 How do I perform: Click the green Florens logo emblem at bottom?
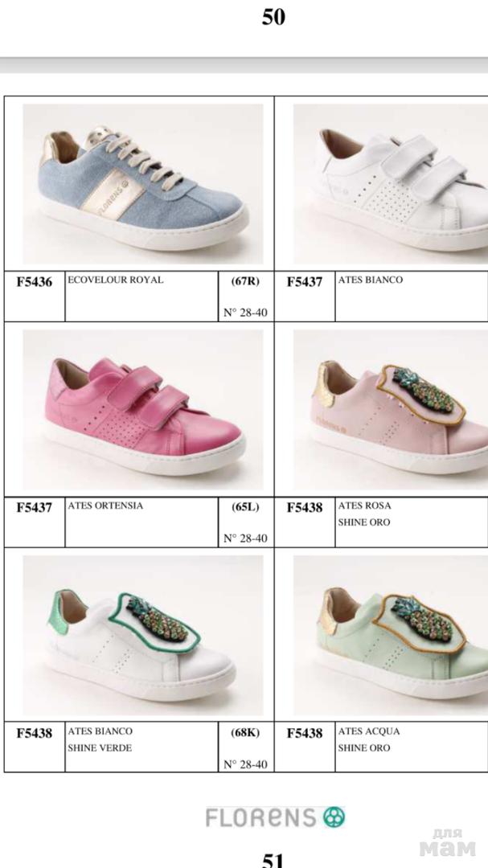pyautogui.click(x=334, y=817)
